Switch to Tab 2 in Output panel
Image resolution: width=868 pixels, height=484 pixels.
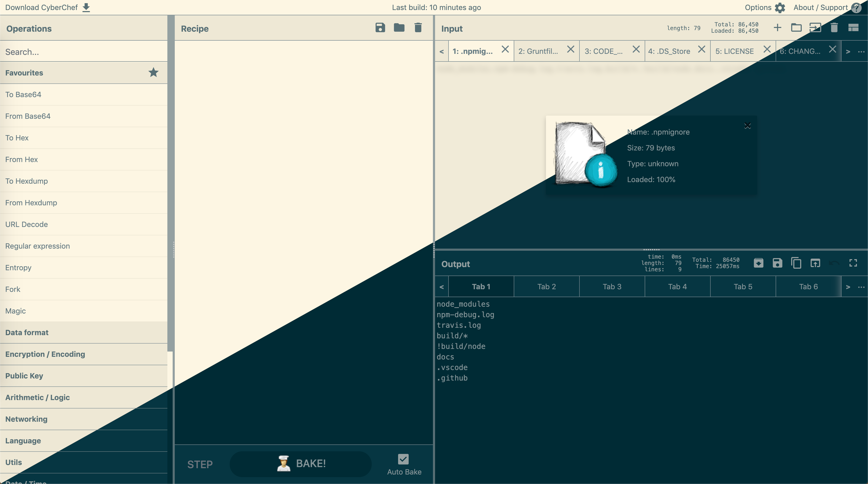[x=547, y=286]
